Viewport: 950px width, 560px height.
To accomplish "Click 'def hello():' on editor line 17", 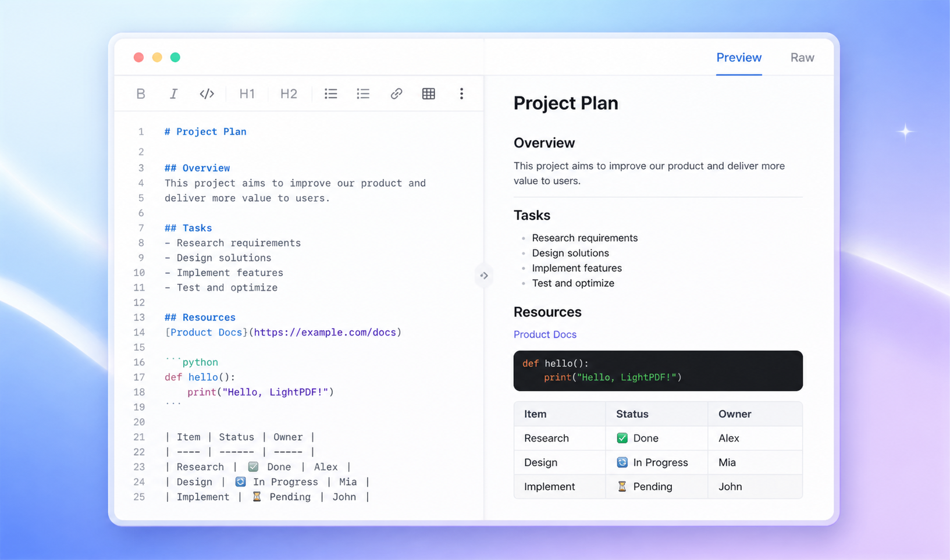I will point(200,377).
